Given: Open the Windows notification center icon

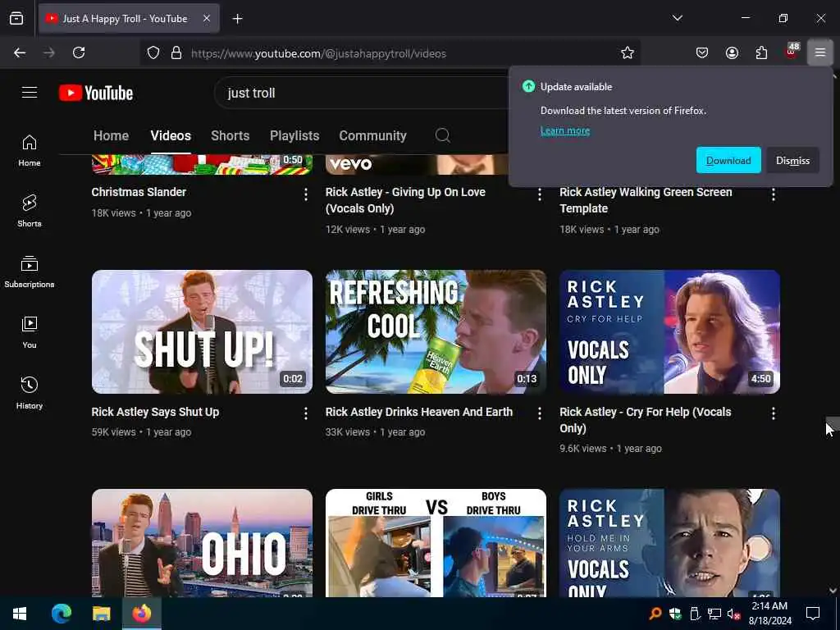Looking at the screenshot, I should (x=813, y=614).
